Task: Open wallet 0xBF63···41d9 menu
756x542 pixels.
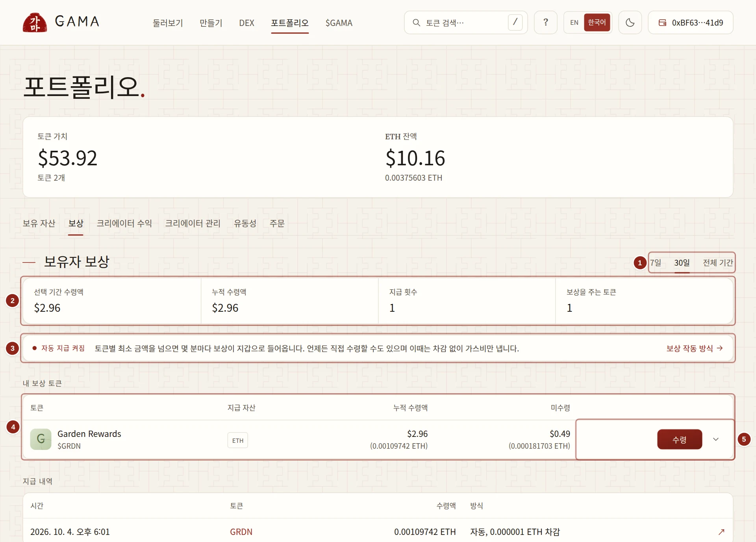Action: pyautogui.click(x=691, y=22)
